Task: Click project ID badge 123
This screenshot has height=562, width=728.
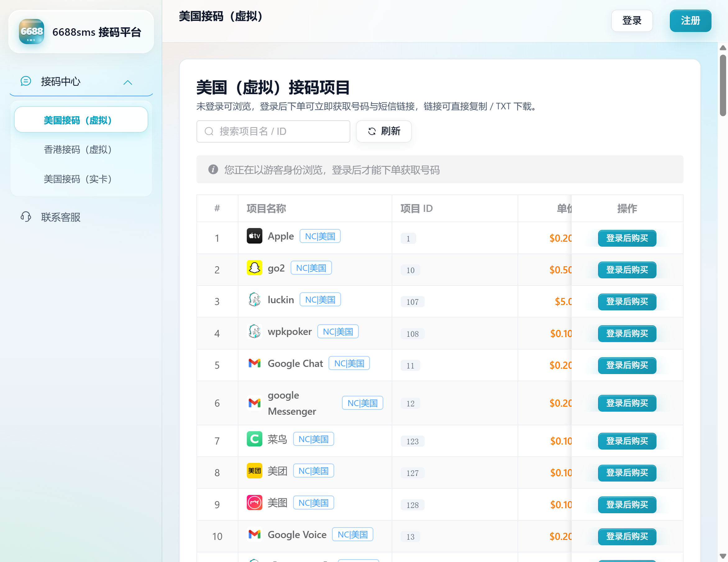Action: 412,441
